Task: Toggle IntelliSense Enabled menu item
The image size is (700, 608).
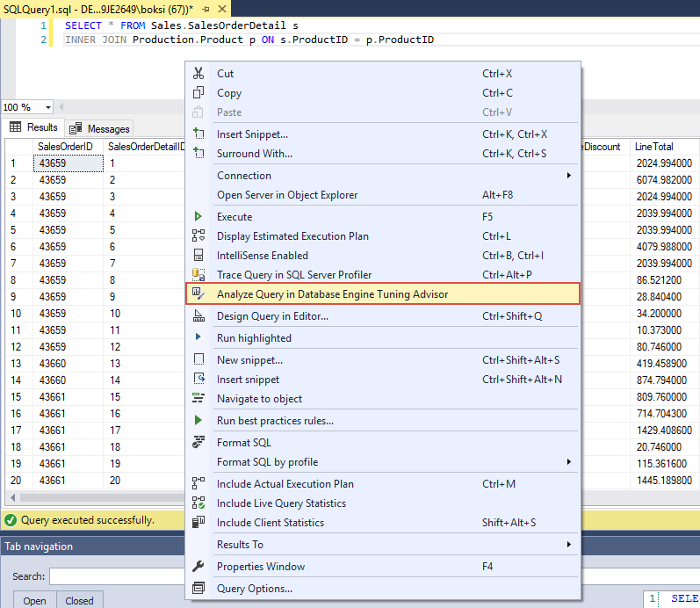Action: (383, 255)
